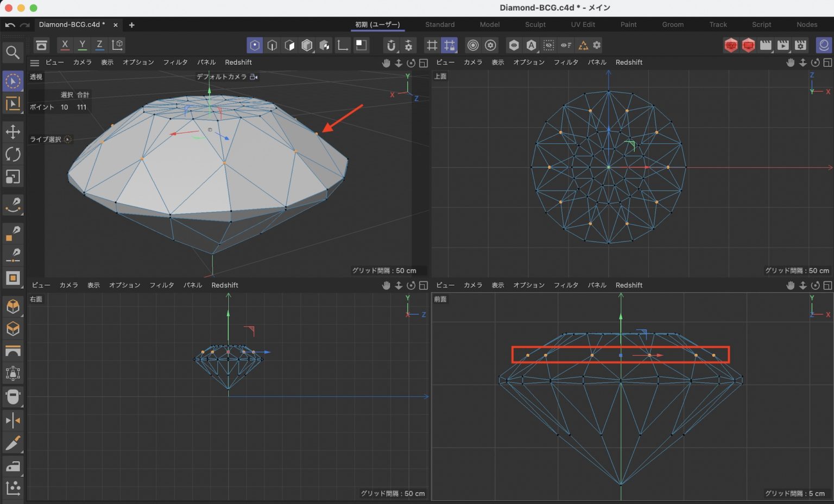Open the カメラ menu in top viewport
Image resolution: width=834 pixels, height=504 pixels.
(x=472, y=62)
